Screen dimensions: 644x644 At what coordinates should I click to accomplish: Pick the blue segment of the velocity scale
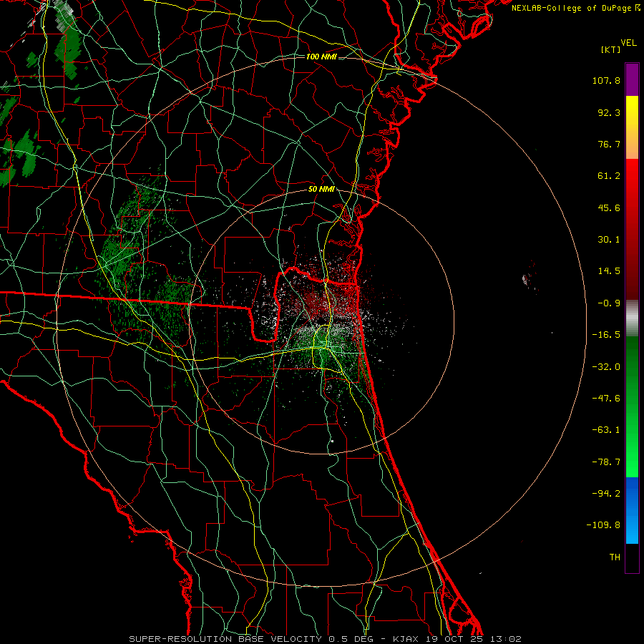click(632, 510)
